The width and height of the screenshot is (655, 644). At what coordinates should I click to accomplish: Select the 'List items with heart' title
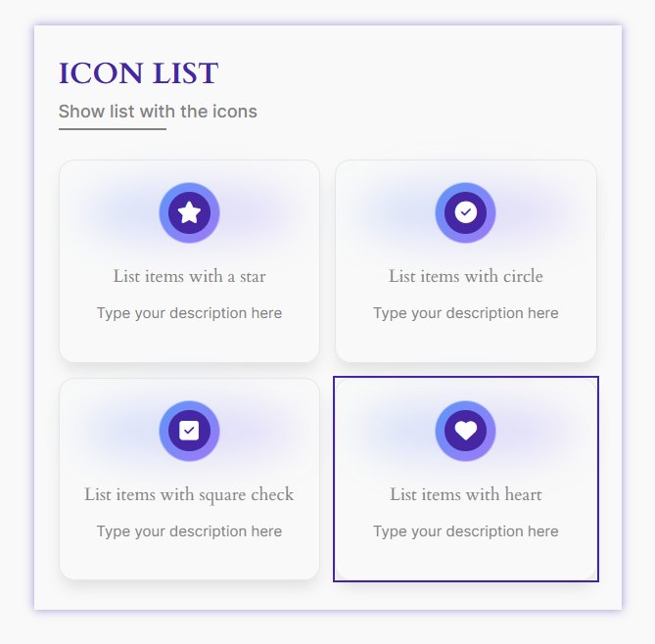pyautogui.click(x=466, y=494)
